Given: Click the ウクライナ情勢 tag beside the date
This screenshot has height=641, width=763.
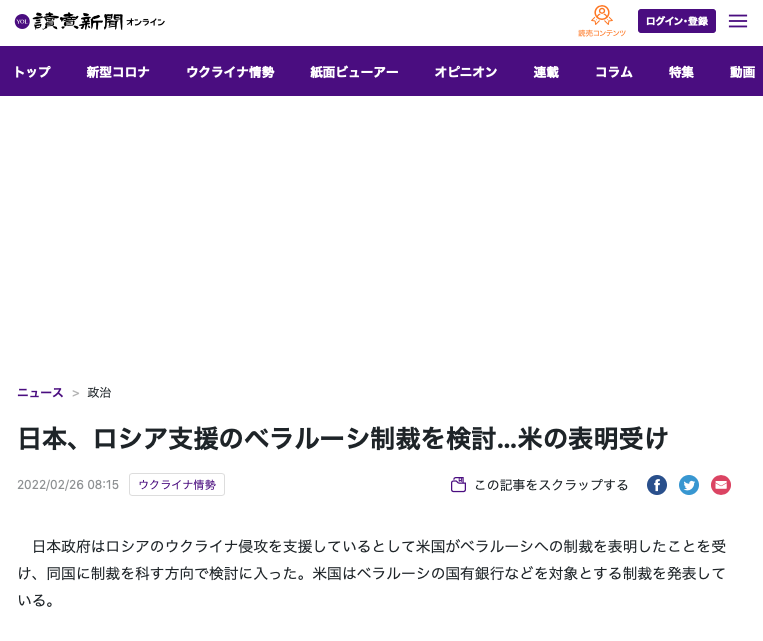Looking at the screenshot, I should click(177, 485).
